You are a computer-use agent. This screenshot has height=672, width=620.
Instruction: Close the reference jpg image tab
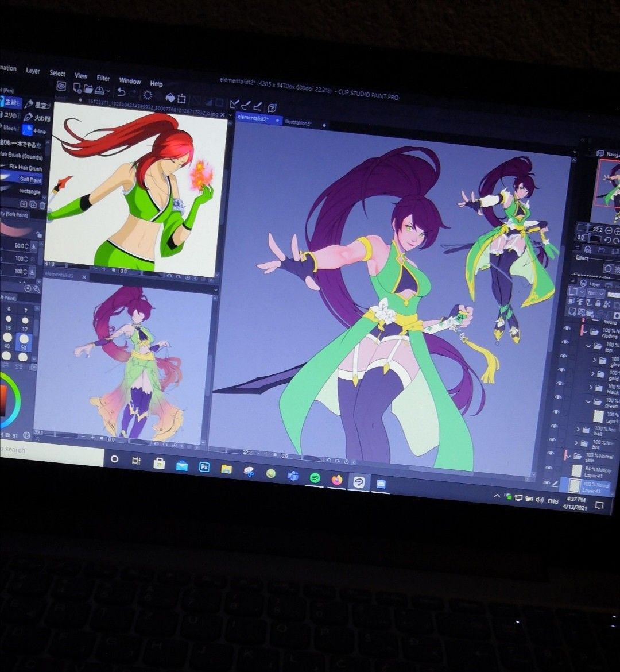[x=222, y=114]
